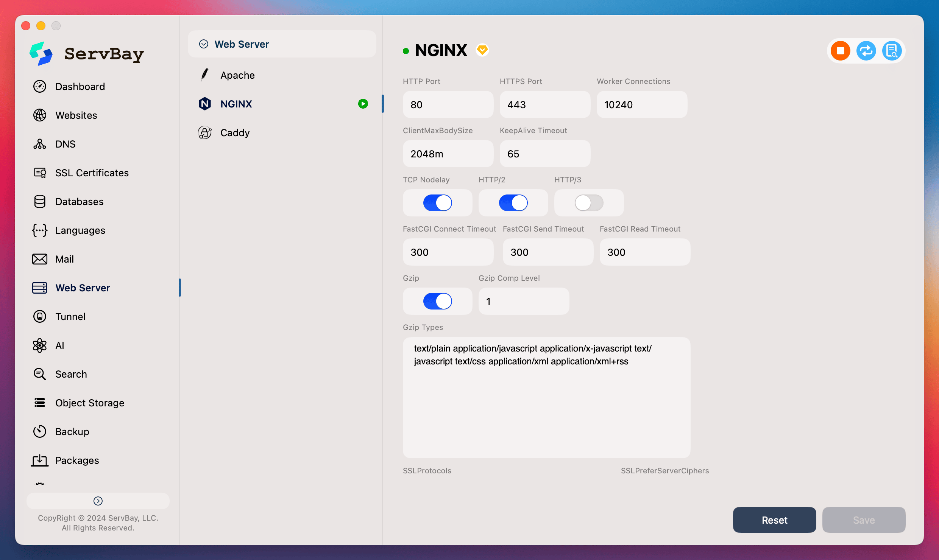Edit FastCGI Send Timeout field
Image resolution: width=939 pixels, height=560 pixels.
pyautogui.click(x=548, y=252)
